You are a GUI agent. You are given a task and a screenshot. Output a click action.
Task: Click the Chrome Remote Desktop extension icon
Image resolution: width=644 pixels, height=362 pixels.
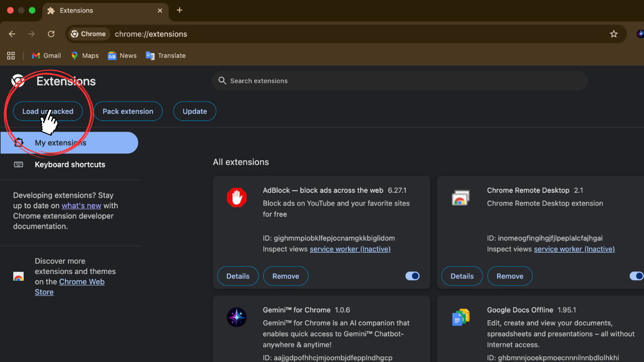point(461,197)
